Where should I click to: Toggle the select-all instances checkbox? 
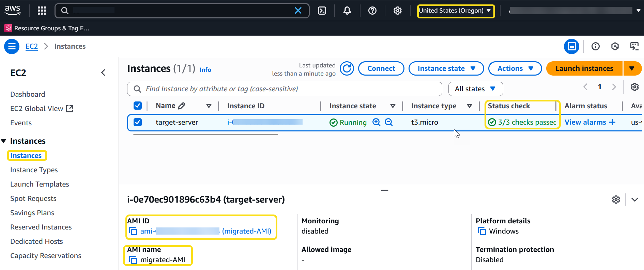point(138,106)
